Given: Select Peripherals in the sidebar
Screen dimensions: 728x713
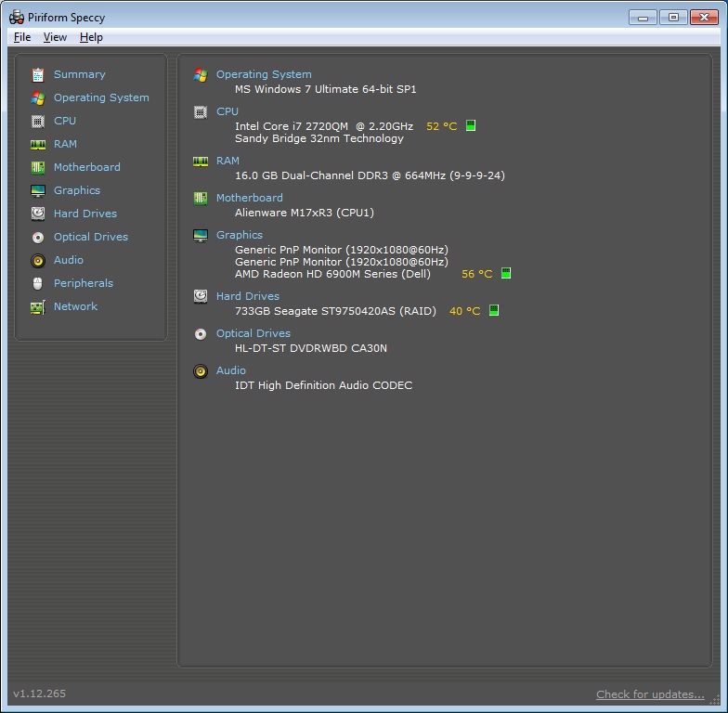Looking at the screenshot, I should [x=84, y=283].
